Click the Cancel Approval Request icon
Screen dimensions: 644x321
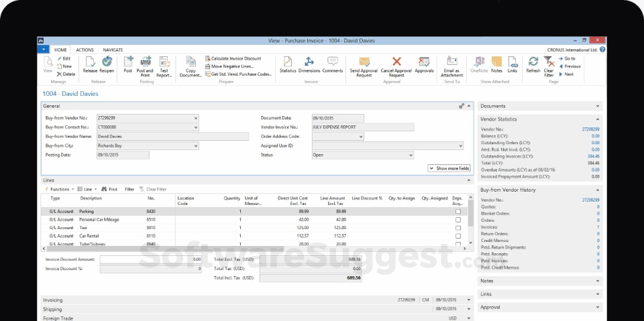pyautogui.click(x=396, y=63)
